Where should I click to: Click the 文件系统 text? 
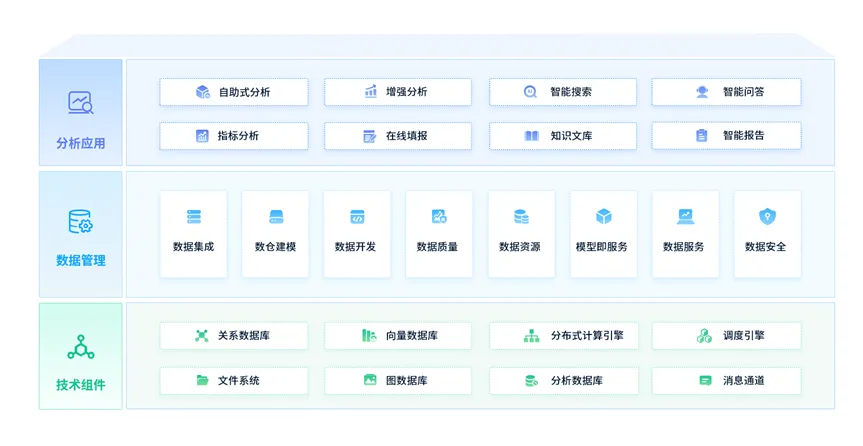[238, 380]
